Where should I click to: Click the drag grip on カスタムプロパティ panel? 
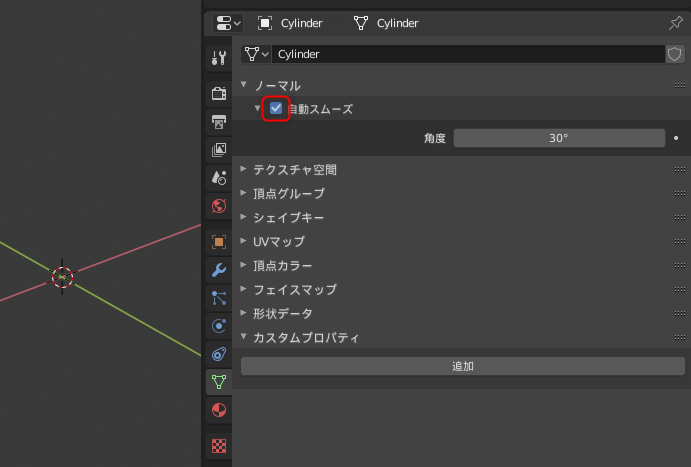pyautogui.click(x=680, y=337)
